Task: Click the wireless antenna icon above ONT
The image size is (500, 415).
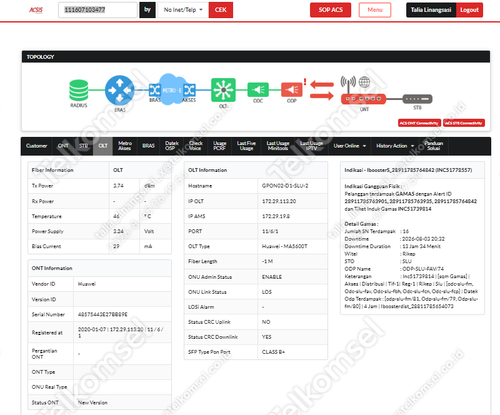Action: (348, 83)
